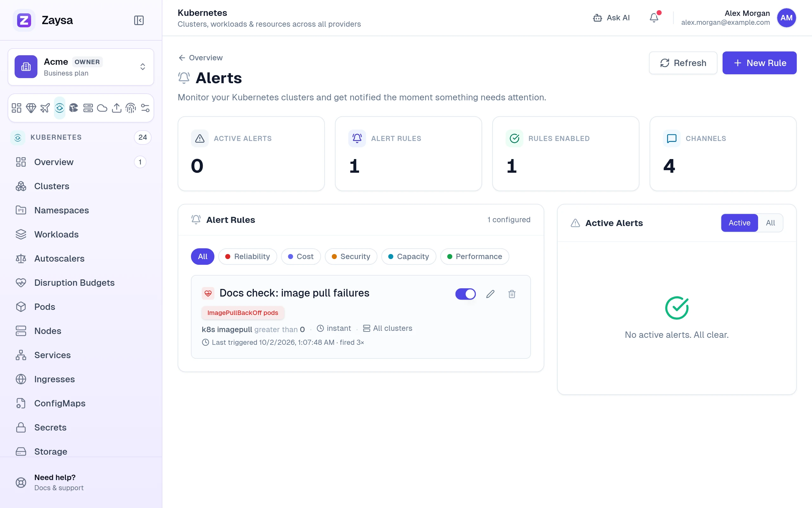Navigate to Namespaces in sidebar
Viewport: 812px width, 508px height.
(x=81, y=210)
